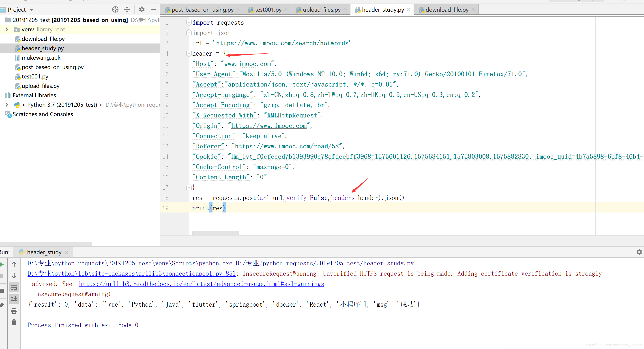Open the urllib3 ssl-warnings link in console
The image size is (644, 349).
[201, 284]
